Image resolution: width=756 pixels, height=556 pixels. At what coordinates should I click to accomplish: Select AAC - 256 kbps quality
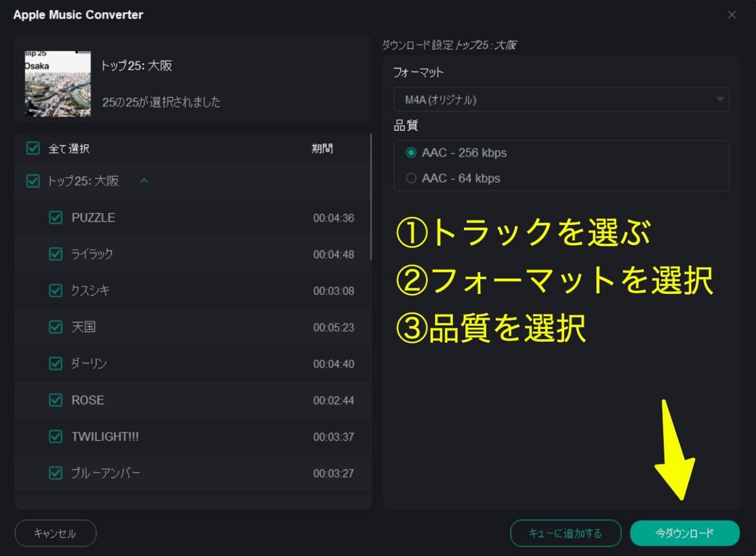(411, 153)
